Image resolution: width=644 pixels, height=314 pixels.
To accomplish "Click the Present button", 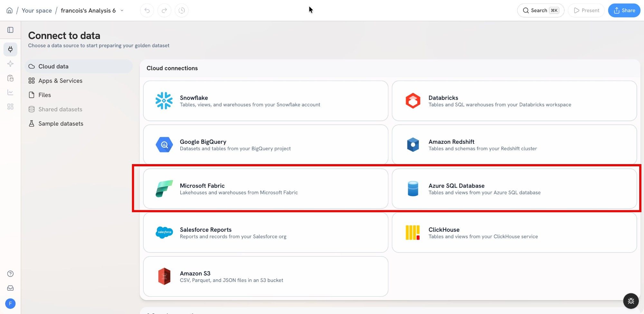I will click(586, 10).
